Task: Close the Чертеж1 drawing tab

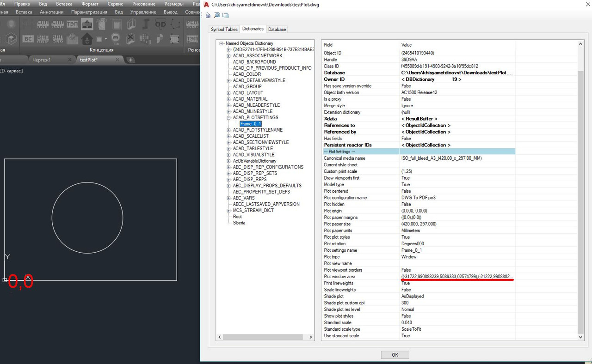Action: 70,60
